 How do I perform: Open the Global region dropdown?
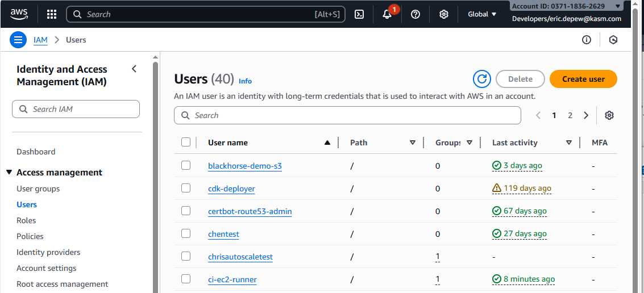482,14
